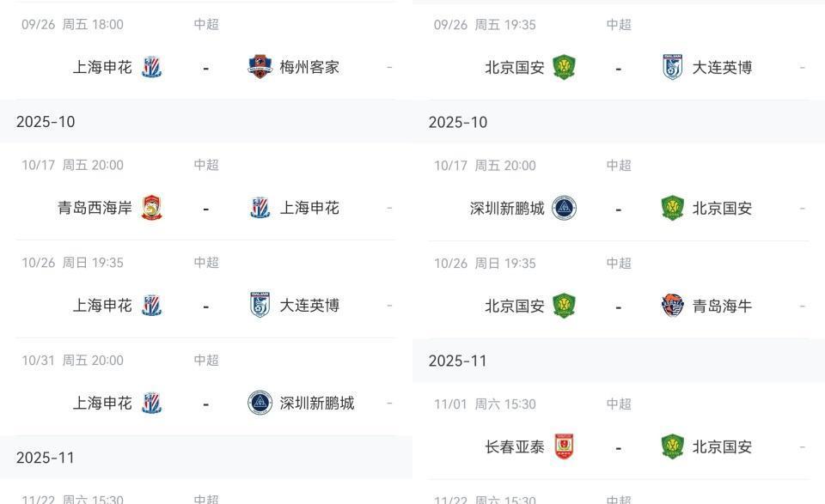This screenshot has width=825, height=504.
Task: Click 北京国安 logo in the 11/01 match
Action: [x=672, y=446]
